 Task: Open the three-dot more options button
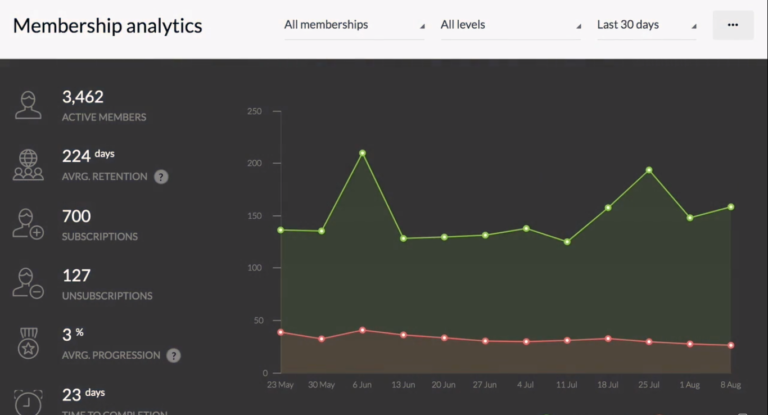pos(733,25)
